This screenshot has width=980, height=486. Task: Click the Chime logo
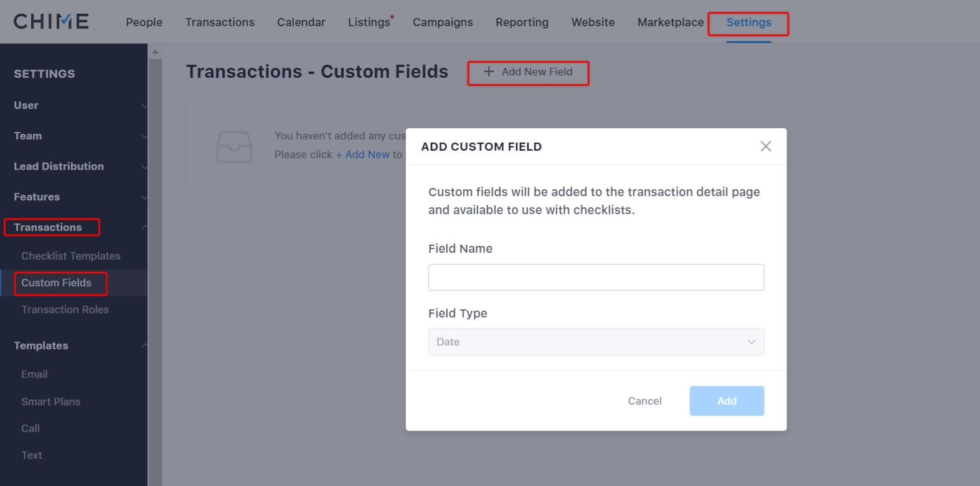click(51, 22)
